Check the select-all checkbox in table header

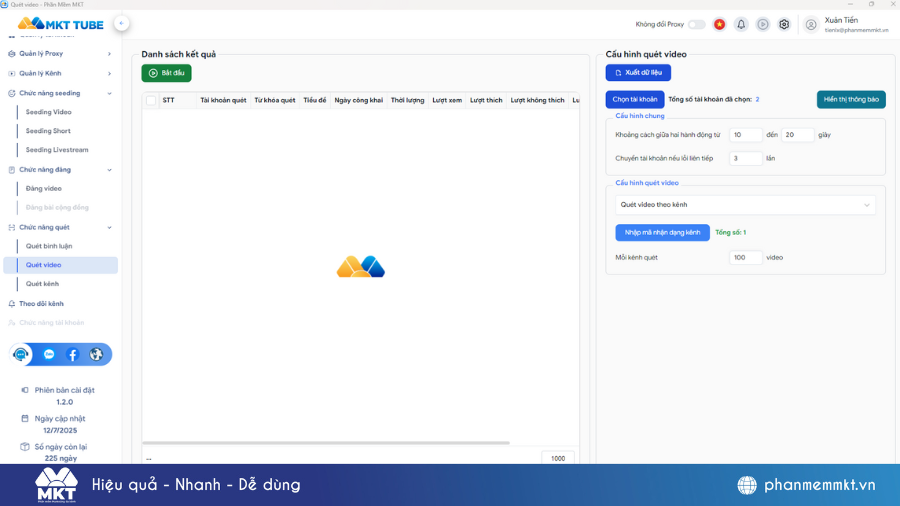click(x=151, y=100)
